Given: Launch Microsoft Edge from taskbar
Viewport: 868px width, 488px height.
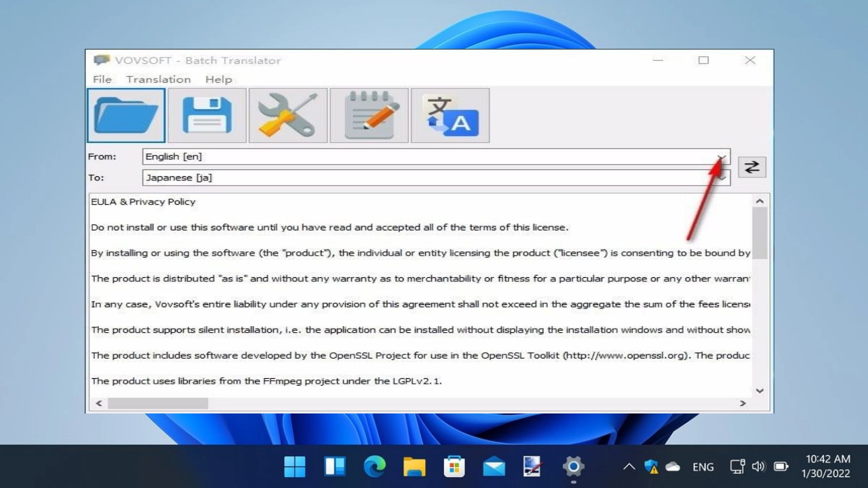Looking at the screenshot, I should pyautogui.click(x=374, y=466).
